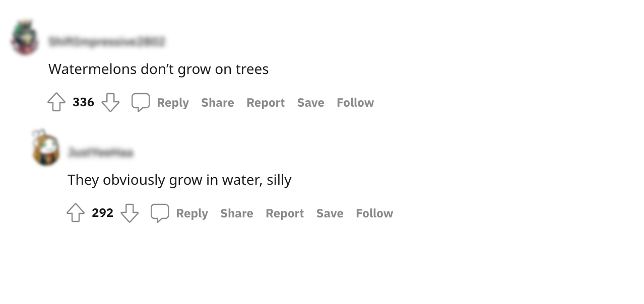This screenshot has width=644, height=304.
Task: Open the second commenter's avatar
Action: 46,149
